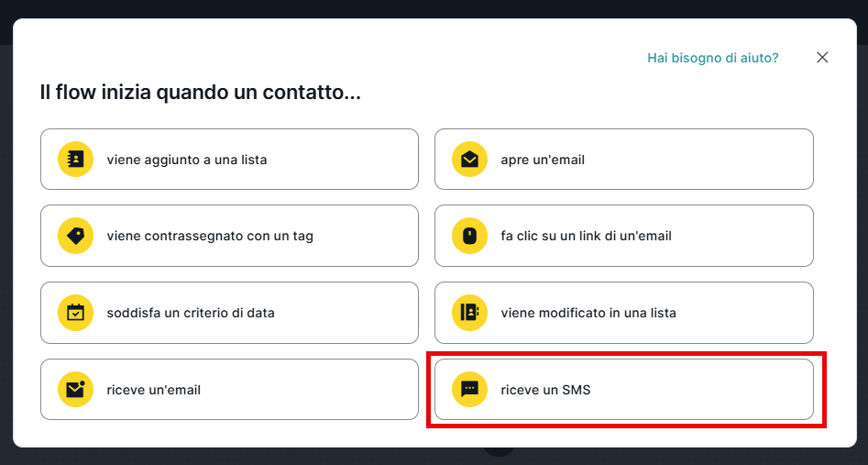Choose 'apre un'email' as flow trigger
Screen dimensions: 868x465
point(623,160)
